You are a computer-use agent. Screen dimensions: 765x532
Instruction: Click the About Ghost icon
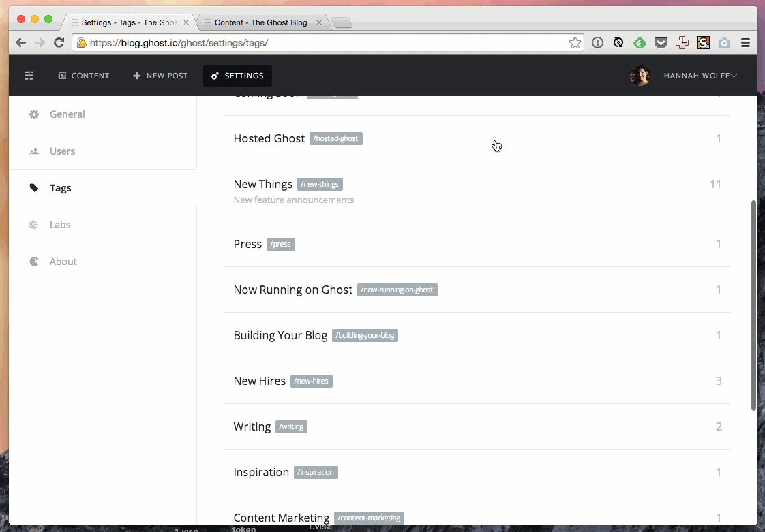tap(33, 262)
